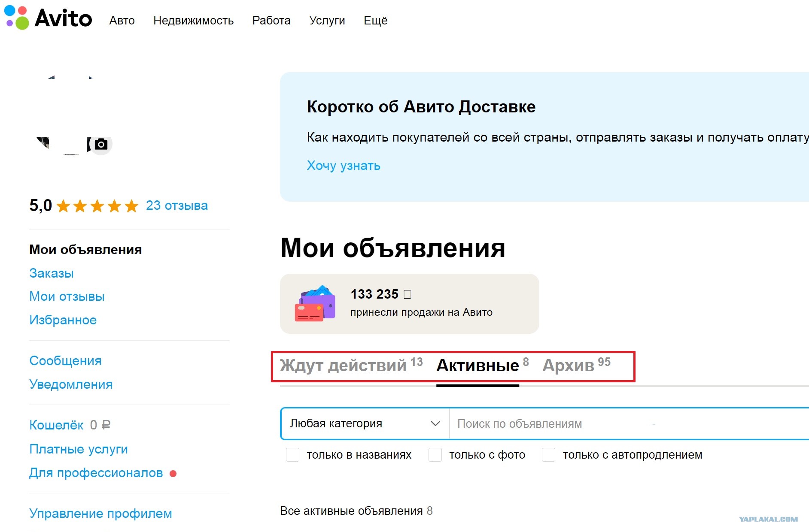Open the Авто menu

(122, 21)
